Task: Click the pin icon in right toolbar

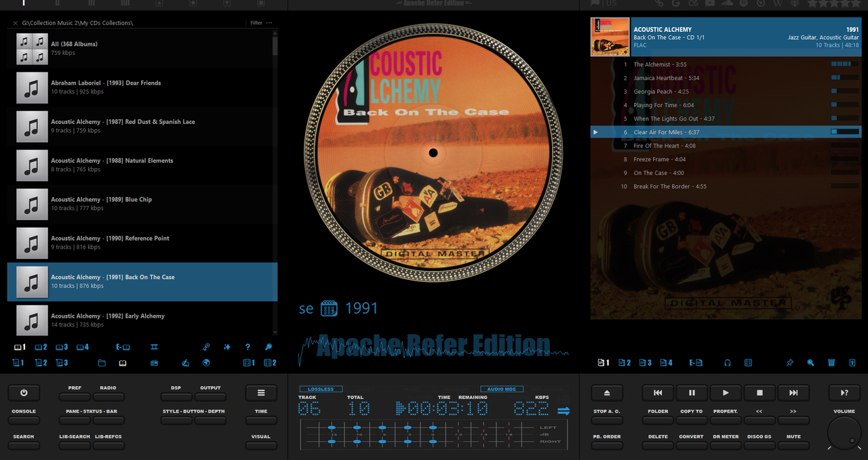Action: pyautogui.click(x=790, y=363)
